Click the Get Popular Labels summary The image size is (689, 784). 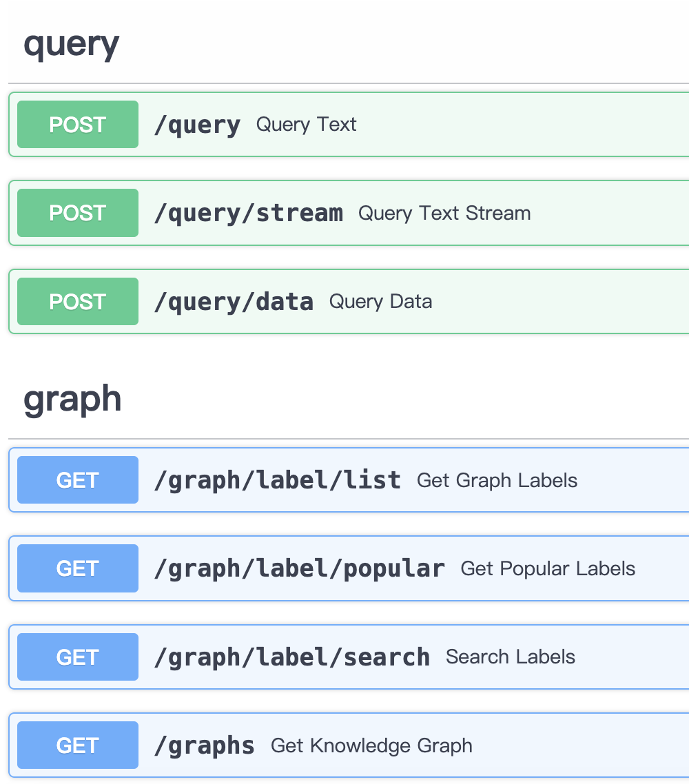coord(548,568)
